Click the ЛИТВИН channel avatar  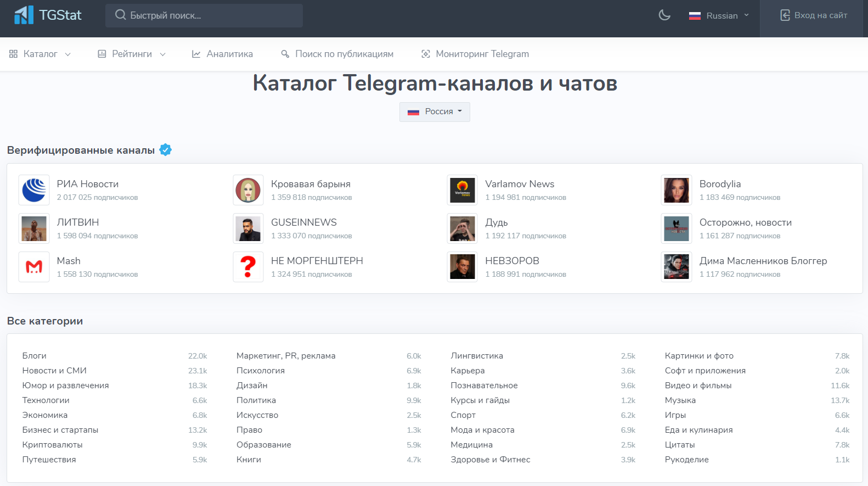click(34, 228)
